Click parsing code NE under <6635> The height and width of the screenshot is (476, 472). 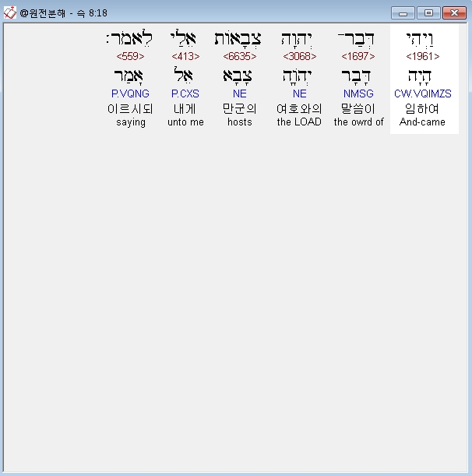click(240, 93)
